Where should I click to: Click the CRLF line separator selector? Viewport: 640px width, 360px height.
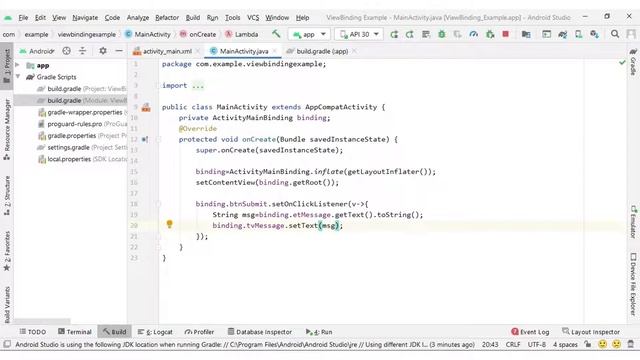click(513, 344)
